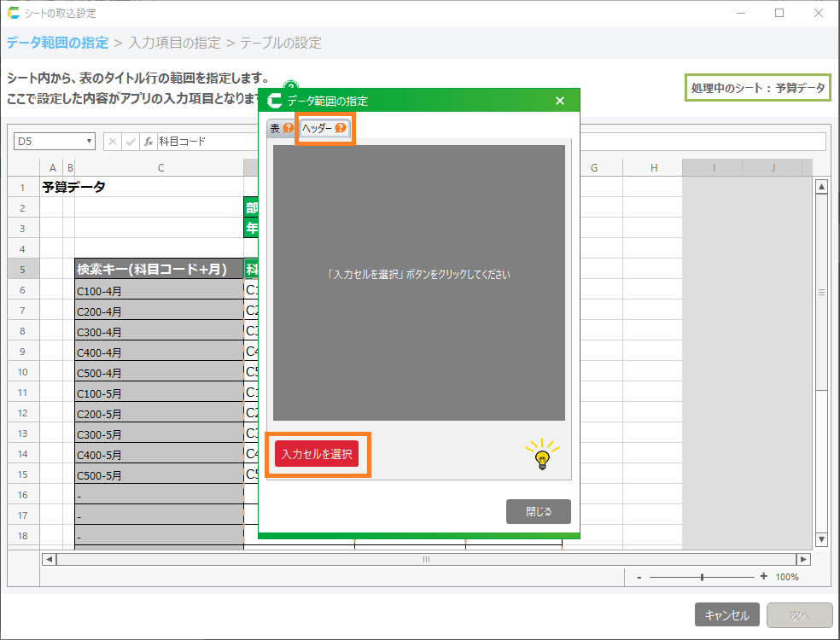Click the formula bar confirm checkmark icon

click(x=131, y=142)
